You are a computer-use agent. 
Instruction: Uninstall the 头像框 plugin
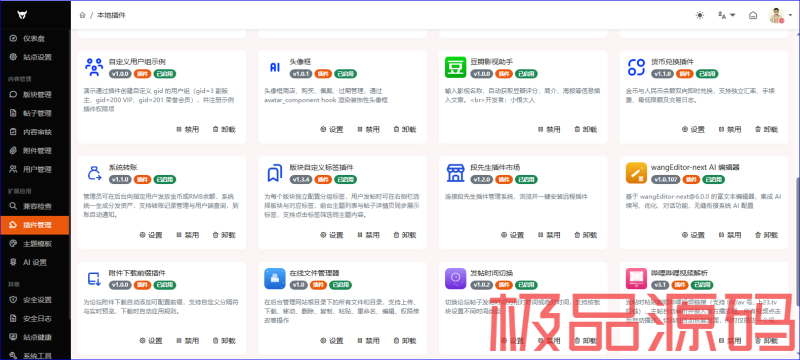(x=404, y=130)
